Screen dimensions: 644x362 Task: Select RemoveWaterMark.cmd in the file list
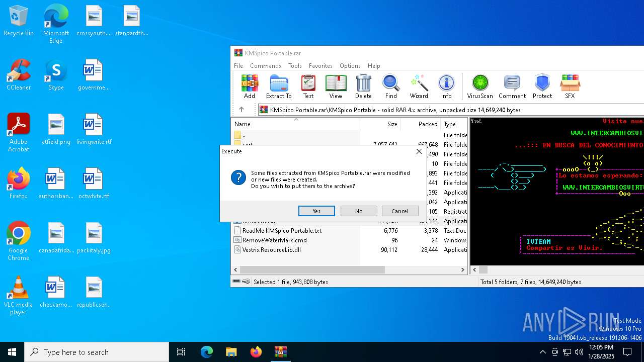tap(349, 240)
